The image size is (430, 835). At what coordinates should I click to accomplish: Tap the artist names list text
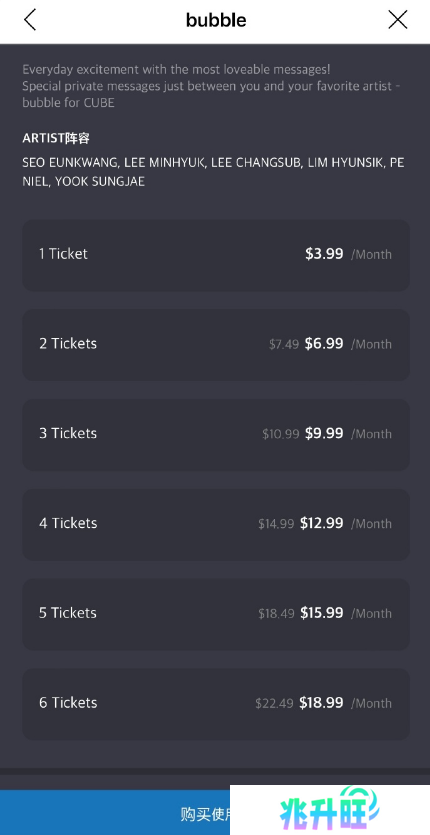pos(213,172)
